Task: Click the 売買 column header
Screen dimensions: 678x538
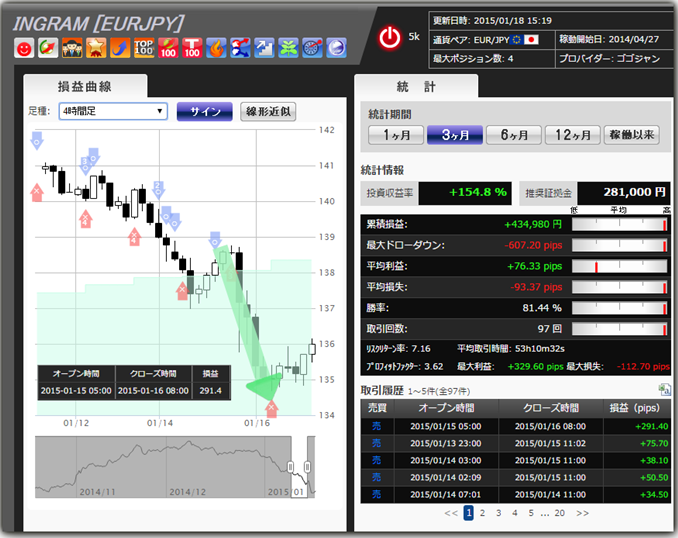Action: pos(377,408)
